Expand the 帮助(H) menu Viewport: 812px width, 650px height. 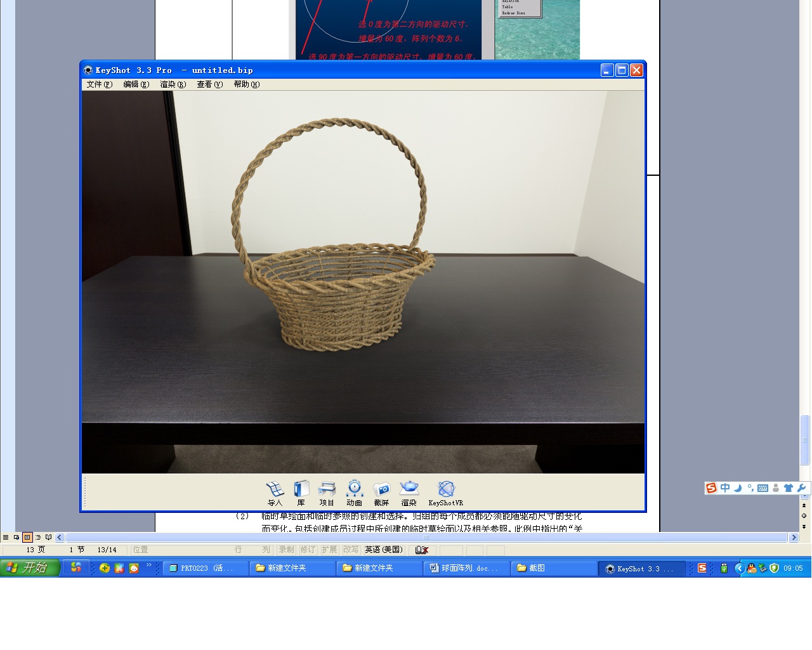tap(246, 84)
